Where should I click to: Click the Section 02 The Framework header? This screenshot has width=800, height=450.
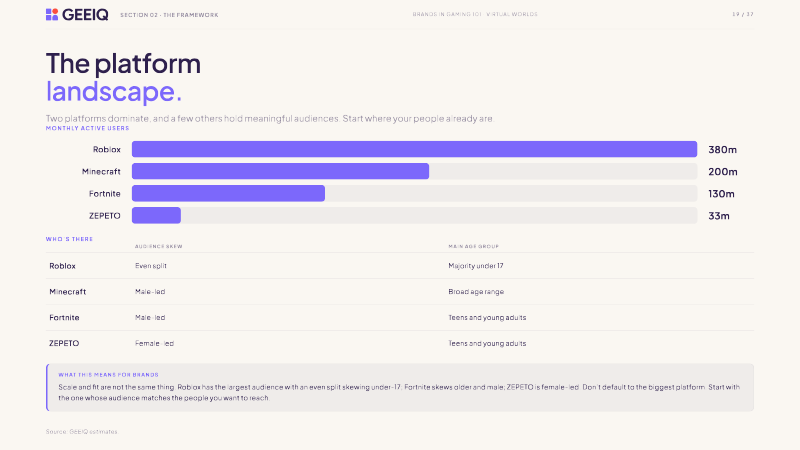point(169,15)
